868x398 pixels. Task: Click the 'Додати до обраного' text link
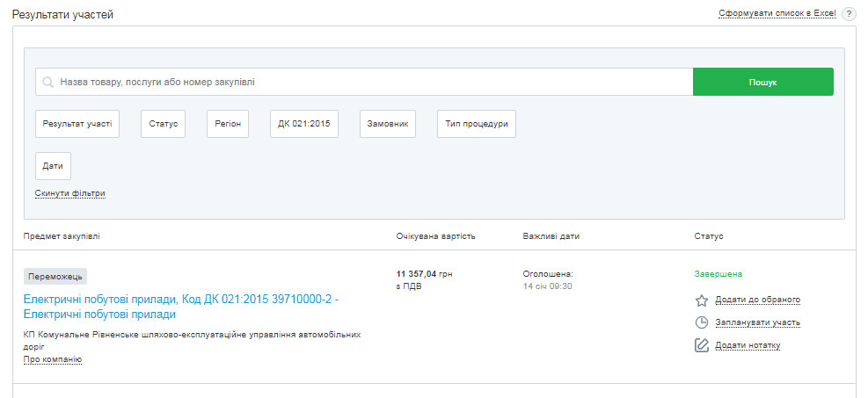[757, 300]
